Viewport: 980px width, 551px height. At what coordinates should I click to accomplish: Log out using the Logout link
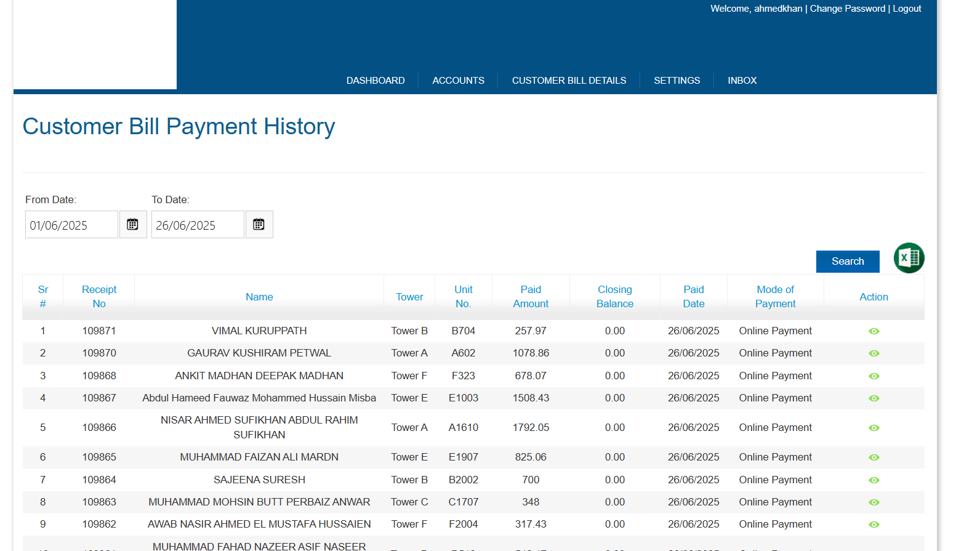pos(907,9)
